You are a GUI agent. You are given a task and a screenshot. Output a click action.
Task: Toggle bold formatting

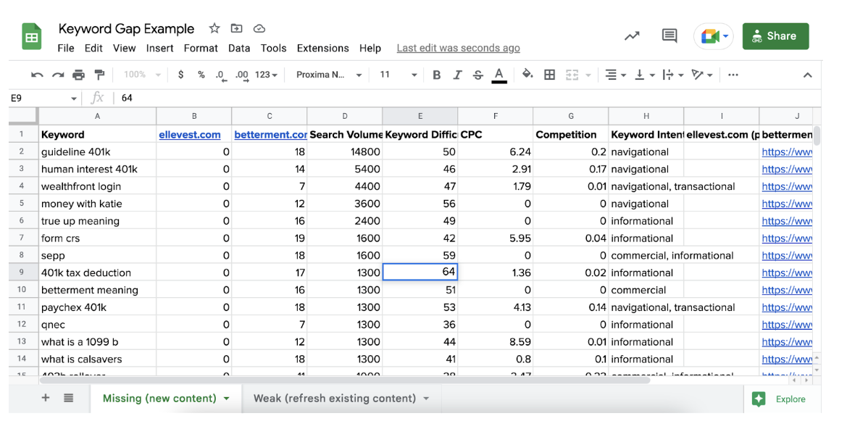click(x=436, y=74)
